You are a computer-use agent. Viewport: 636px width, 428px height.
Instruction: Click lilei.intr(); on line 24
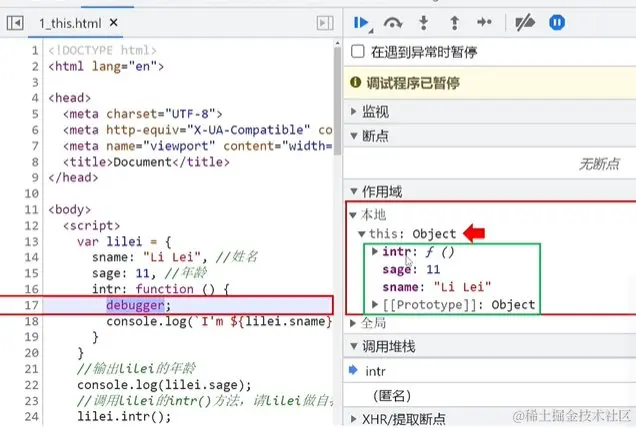point(124,417)
